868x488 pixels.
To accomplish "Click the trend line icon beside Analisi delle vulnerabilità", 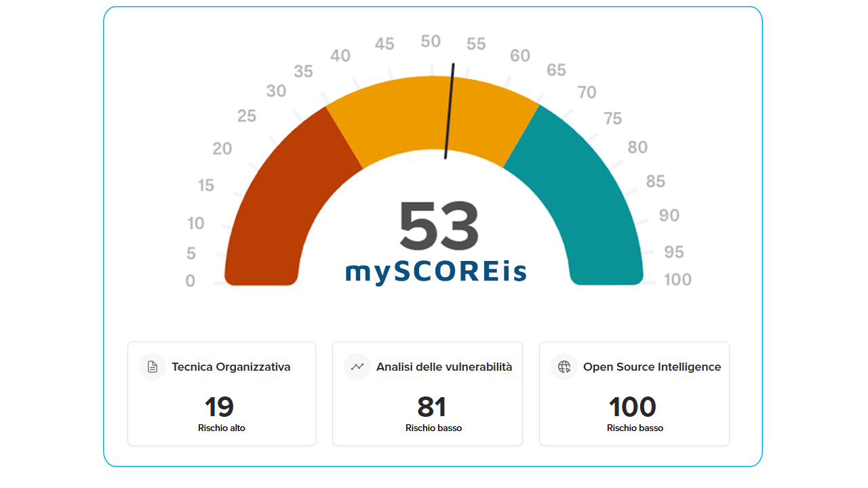I will tap(357, 367).
